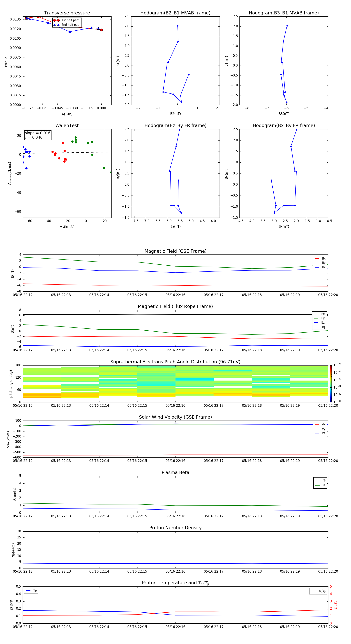Select the 'slope = 0.016' annotation
The width and height of the screenshot is (351, 644).
pyautogui.click(x=38, y=133)
